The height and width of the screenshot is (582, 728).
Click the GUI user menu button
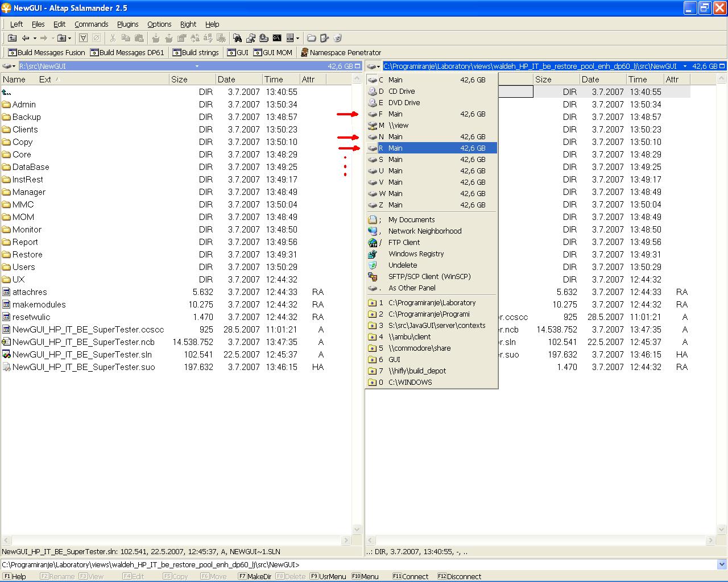point(238,52)
